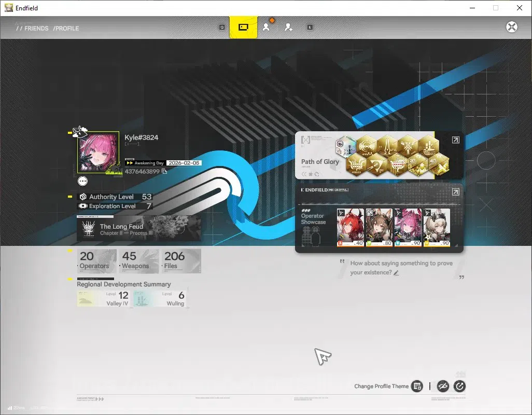Open red-haired operator level 40 card
The width and height of the screenshot is (532, 415).
(x=350, y=227)
